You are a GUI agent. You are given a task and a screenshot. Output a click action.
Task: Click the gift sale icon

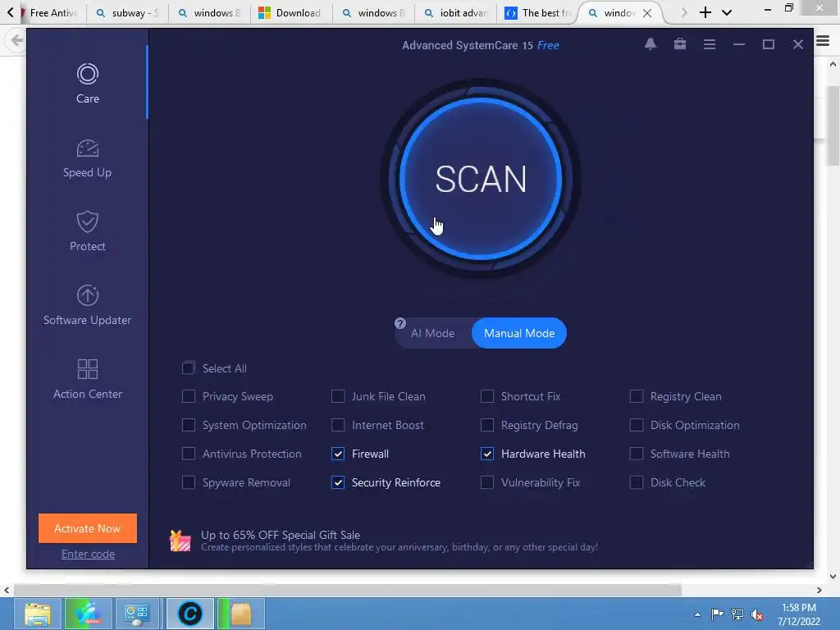tap(180, 541)
